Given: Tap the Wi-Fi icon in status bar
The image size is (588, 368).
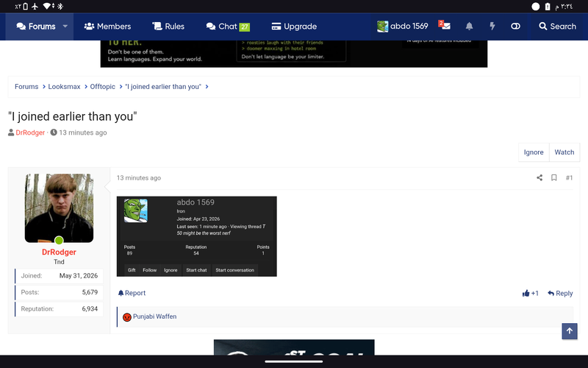Looking at the screenshot, I should click(47, 6).
